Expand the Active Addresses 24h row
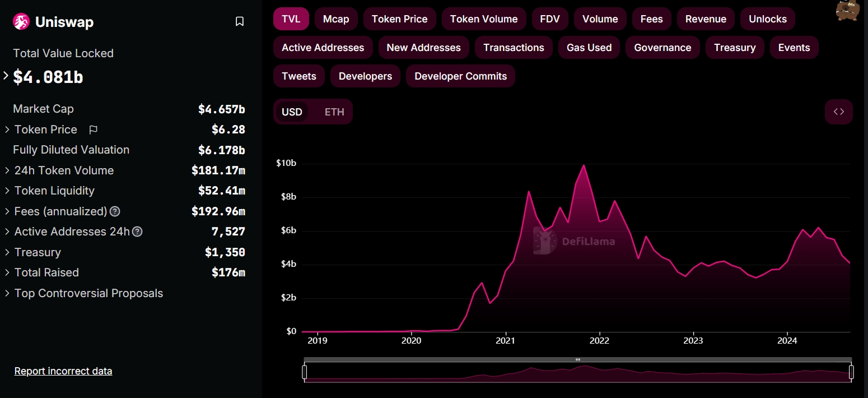 pos(7,232)
